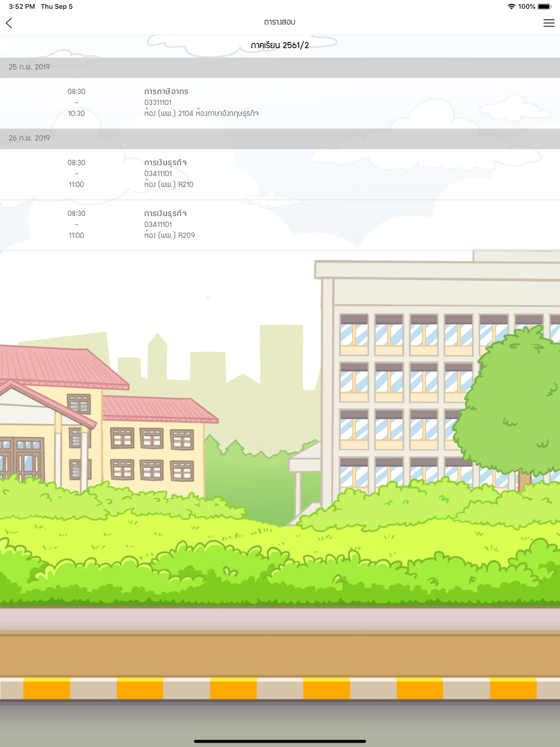Viewport: 560px width, 747px height.
Task: Open the การเงินธุรกิจ exam in room R210
Action: [x=280, y=174]
